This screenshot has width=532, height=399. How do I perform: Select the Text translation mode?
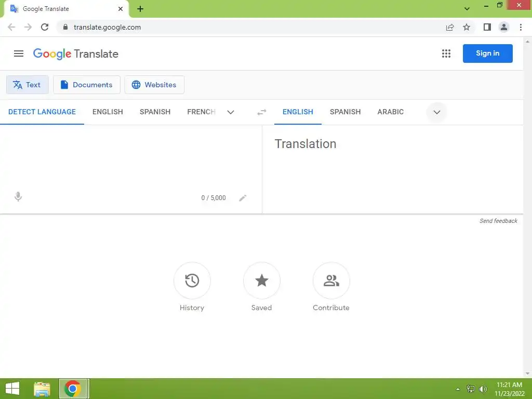tap(28, 85)
